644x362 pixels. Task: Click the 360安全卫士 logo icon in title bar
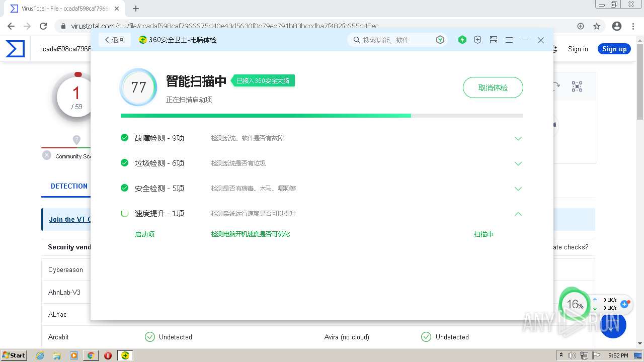143,40
